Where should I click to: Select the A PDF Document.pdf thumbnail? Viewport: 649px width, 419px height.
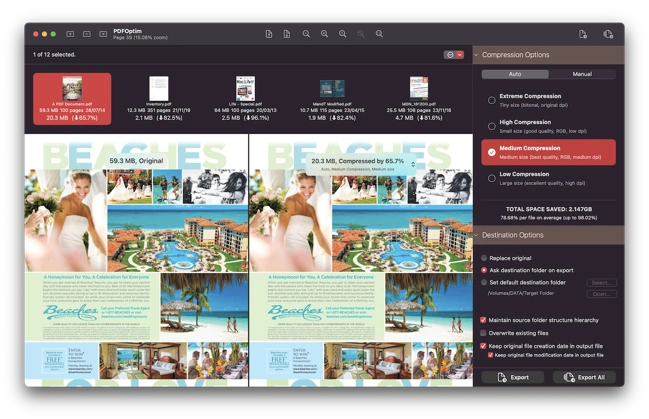(x=72, y=88)
